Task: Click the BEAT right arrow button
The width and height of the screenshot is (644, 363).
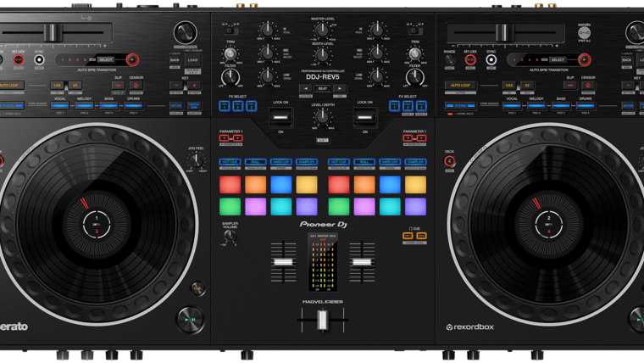Action: (340, 88)
